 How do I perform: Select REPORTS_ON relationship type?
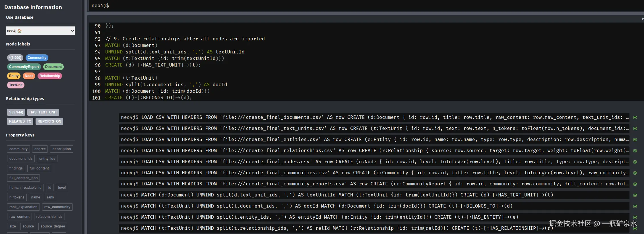(x=49, y=121)
